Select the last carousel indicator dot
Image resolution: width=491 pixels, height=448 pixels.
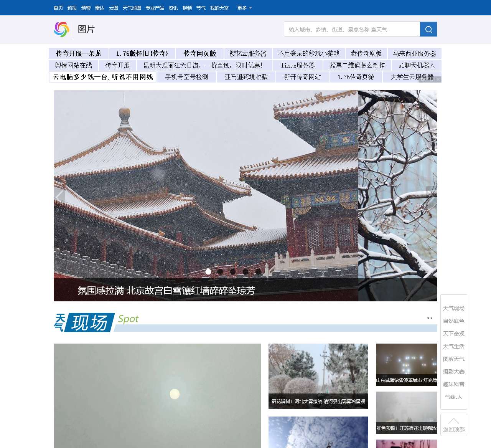click(x=258, y=272)
